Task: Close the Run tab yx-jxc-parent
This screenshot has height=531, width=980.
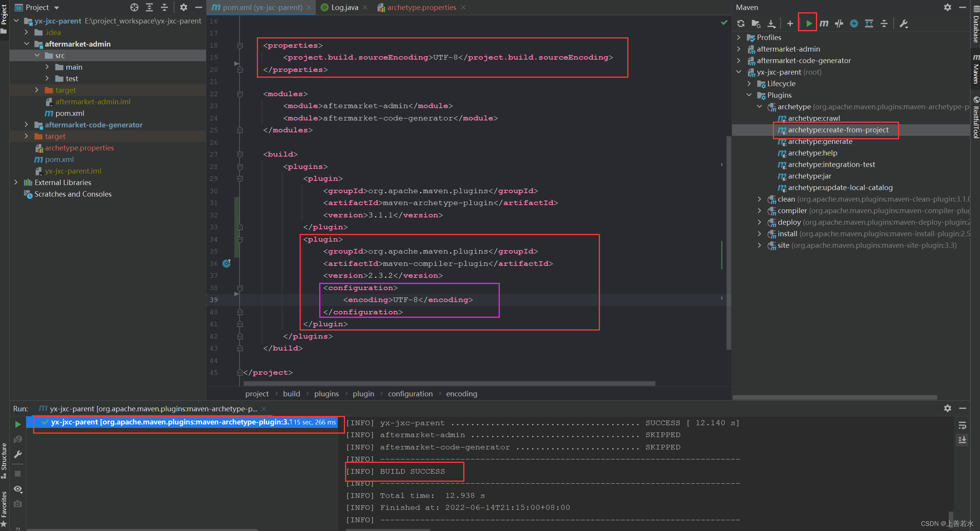Action: 264,409
